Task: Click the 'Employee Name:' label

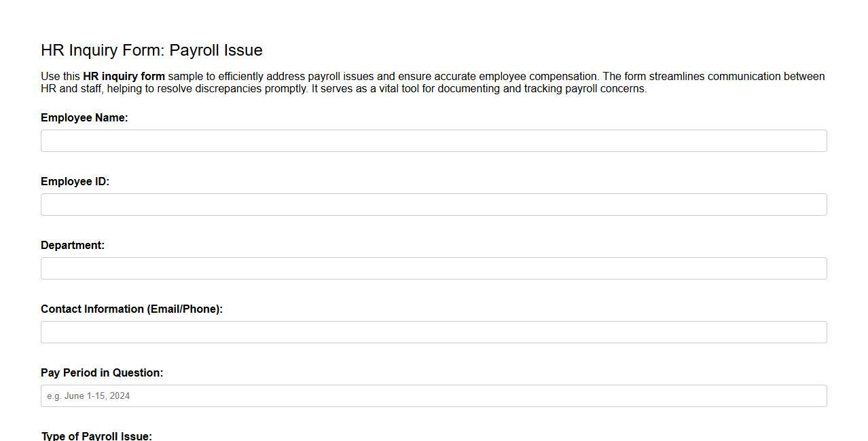Action: [x=84, y=117]
